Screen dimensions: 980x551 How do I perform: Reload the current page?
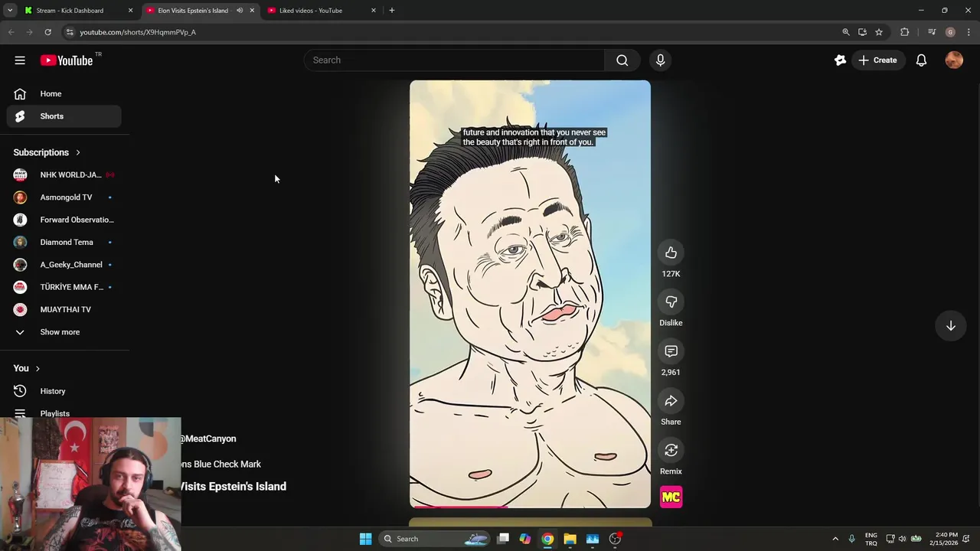(x=47, y=32)
